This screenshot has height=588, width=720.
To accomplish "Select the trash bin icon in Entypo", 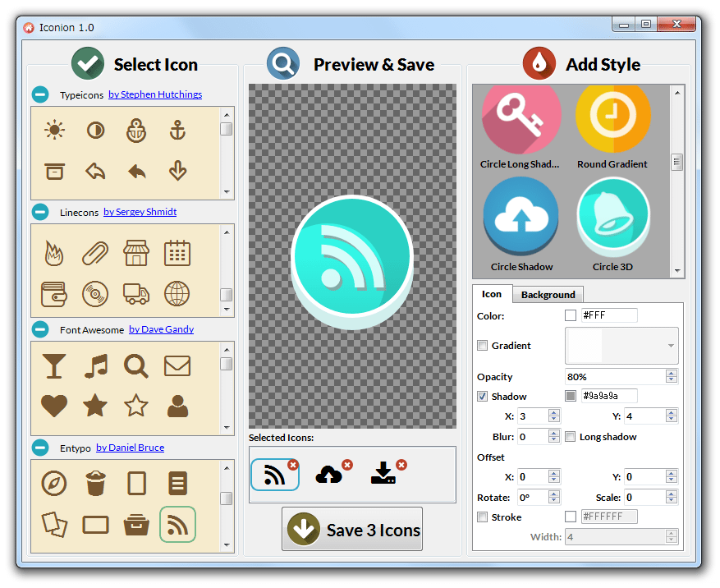I will coord(95,483).
